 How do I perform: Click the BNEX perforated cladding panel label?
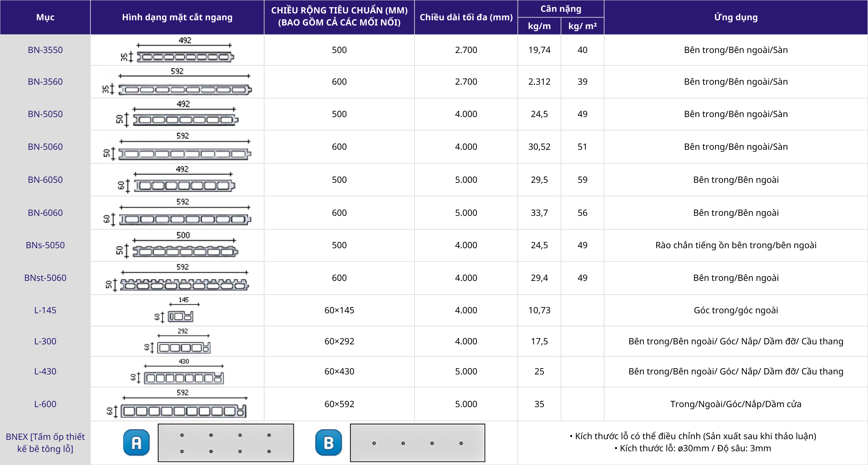45,442
